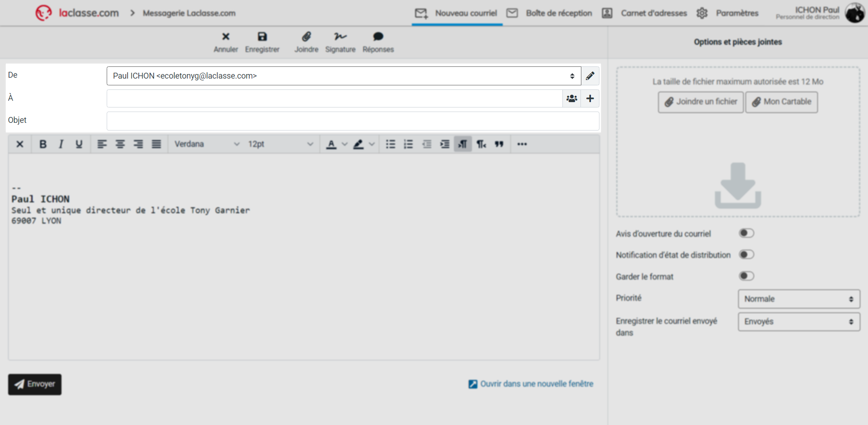Open more formatting options with the ellipsis icon
Viewport: 868px width, 425px height.
(x=522, y=144)
